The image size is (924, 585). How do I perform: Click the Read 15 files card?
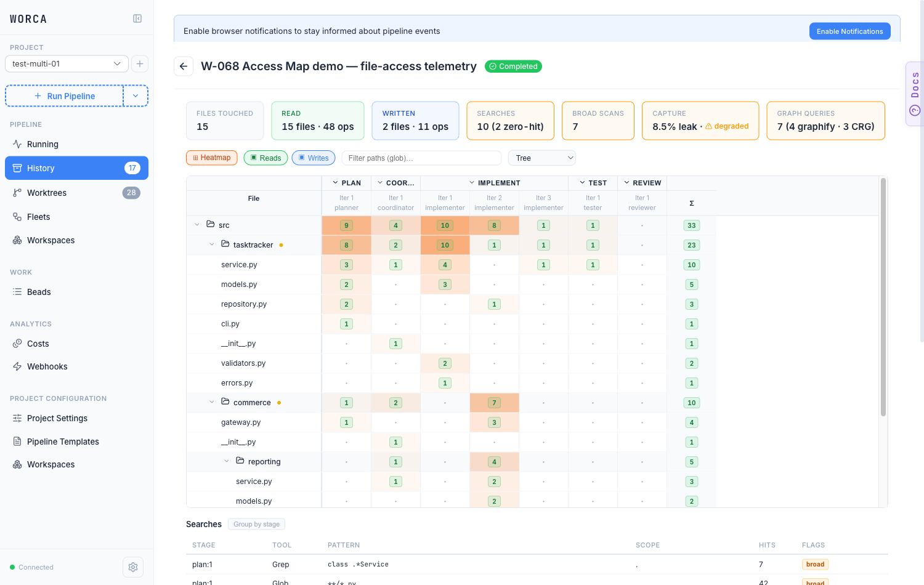318,121
